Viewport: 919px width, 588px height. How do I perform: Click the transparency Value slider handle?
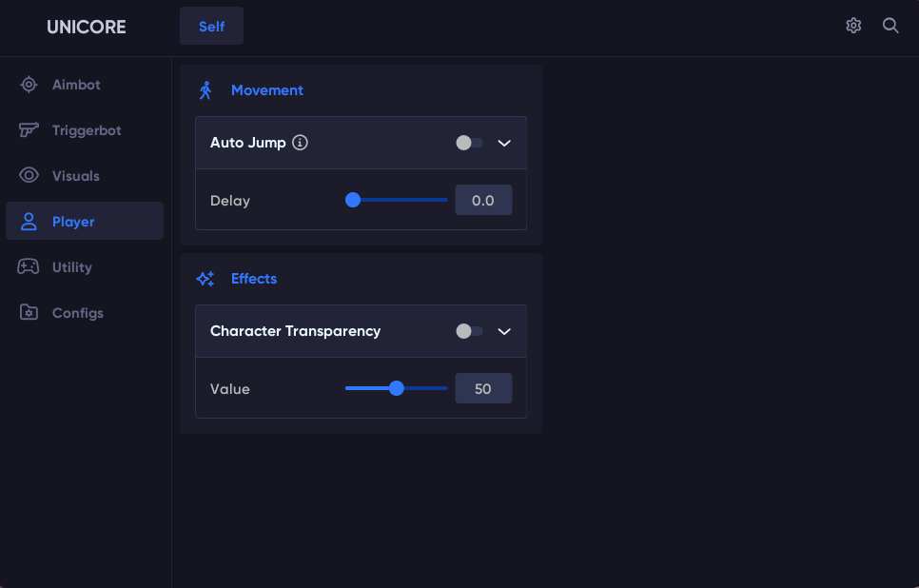point(397,388)
